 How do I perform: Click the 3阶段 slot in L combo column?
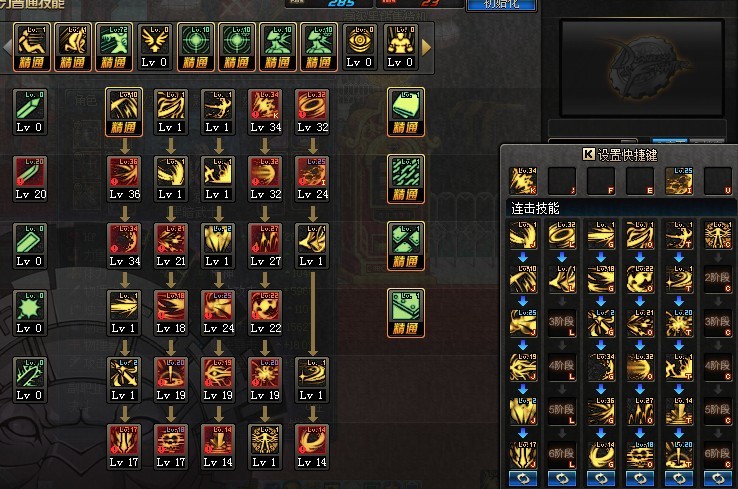point(562,322)
